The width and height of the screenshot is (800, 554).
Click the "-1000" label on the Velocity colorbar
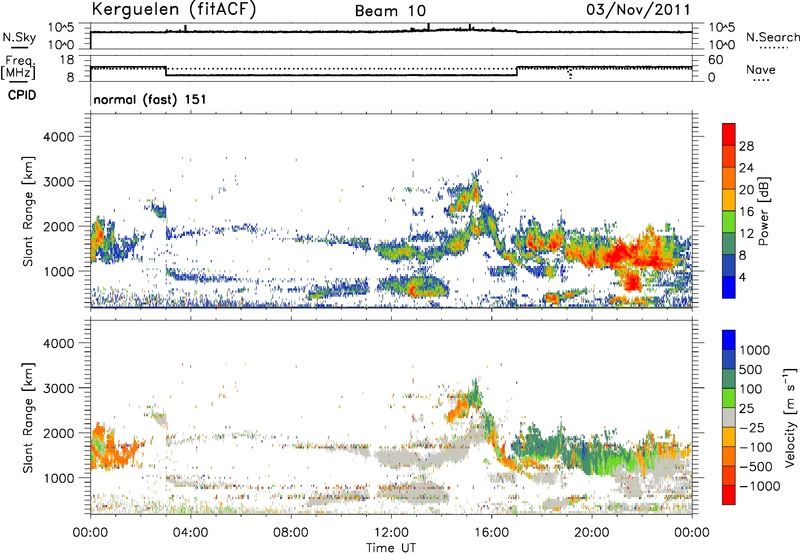(759, 486)
